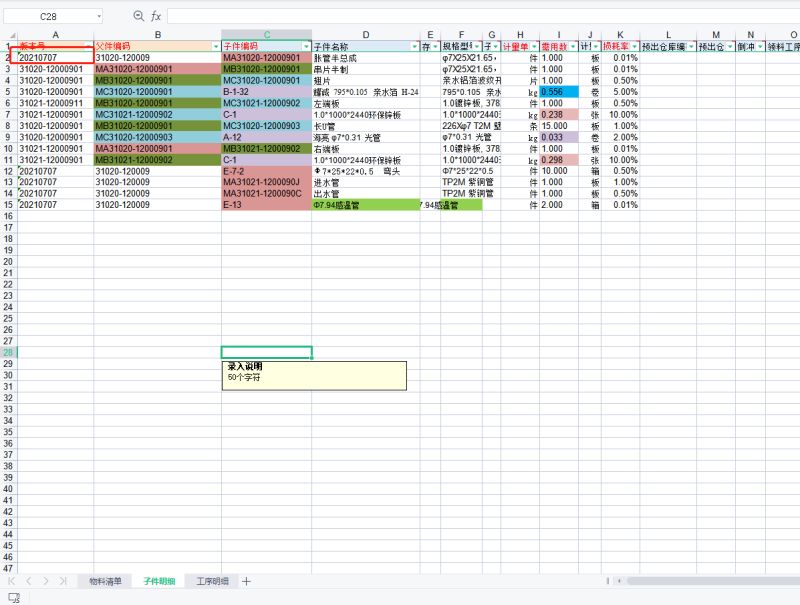Select column L header
Screen dimensions: 800x605
pos(668,35)
